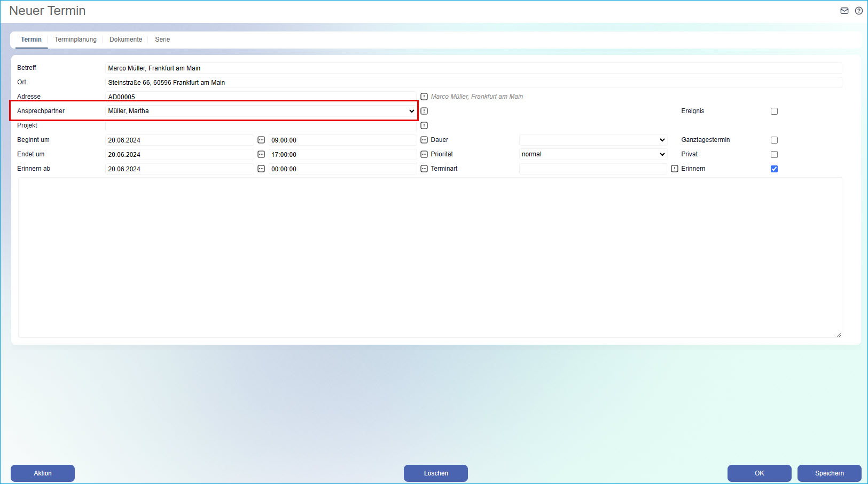Open time picker for Endet um 17:00:00

[x=424, y=154]
